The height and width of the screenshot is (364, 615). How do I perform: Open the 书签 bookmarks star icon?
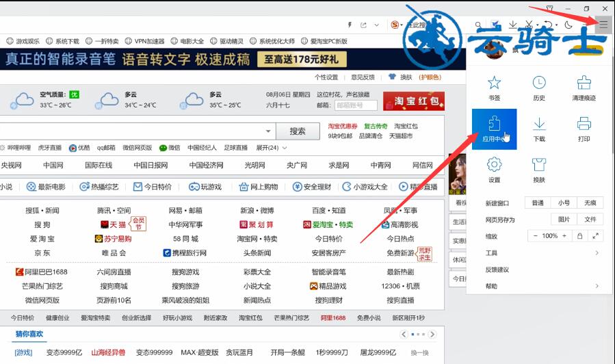(x=494, y=83)
